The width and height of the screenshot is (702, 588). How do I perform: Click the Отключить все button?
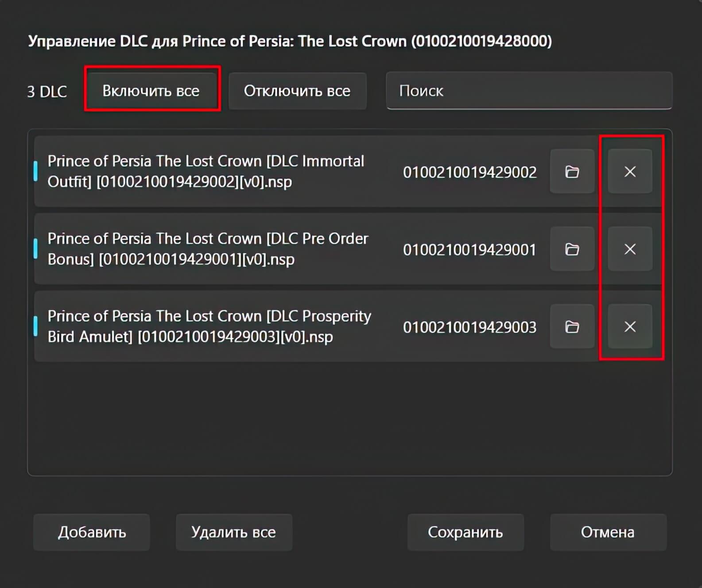tap(297, 91)
